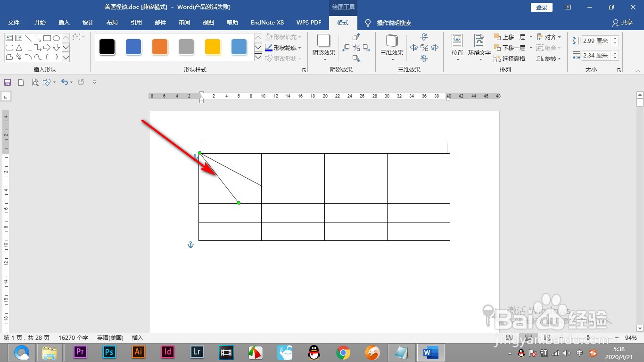The height and width of the screenshot is (362, 644).
Task: Switch to the 布局 (Layout) tab
Action: point(112,23)
